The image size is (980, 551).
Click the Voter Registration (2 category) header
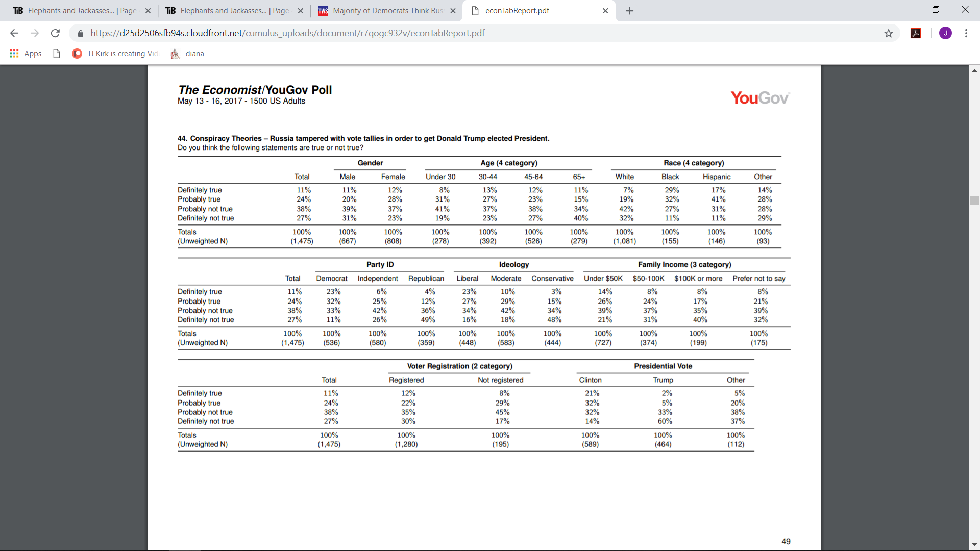click(x=460, y=366)
